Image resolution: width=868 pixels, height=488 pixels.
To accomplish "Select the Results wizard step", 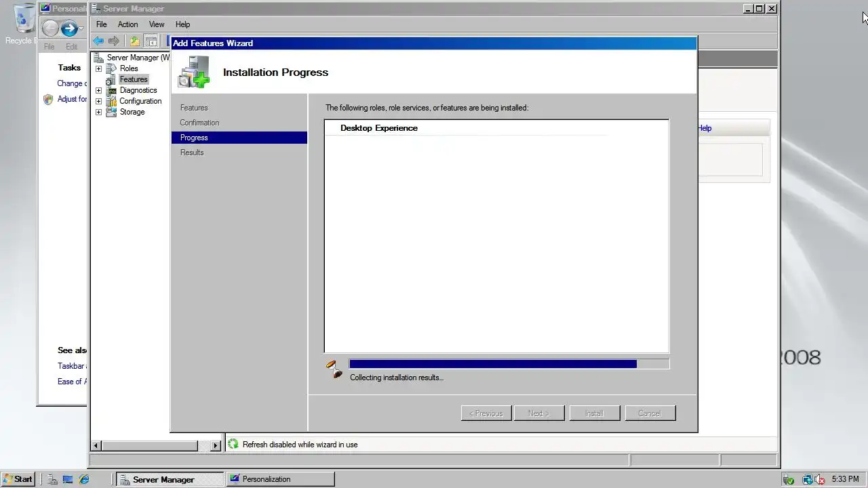I will (x=192, y=152).
